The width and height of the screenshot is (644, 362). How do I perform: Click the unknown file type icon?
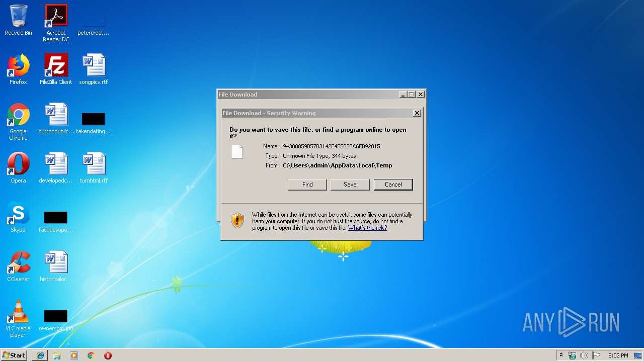click(237, 152)
